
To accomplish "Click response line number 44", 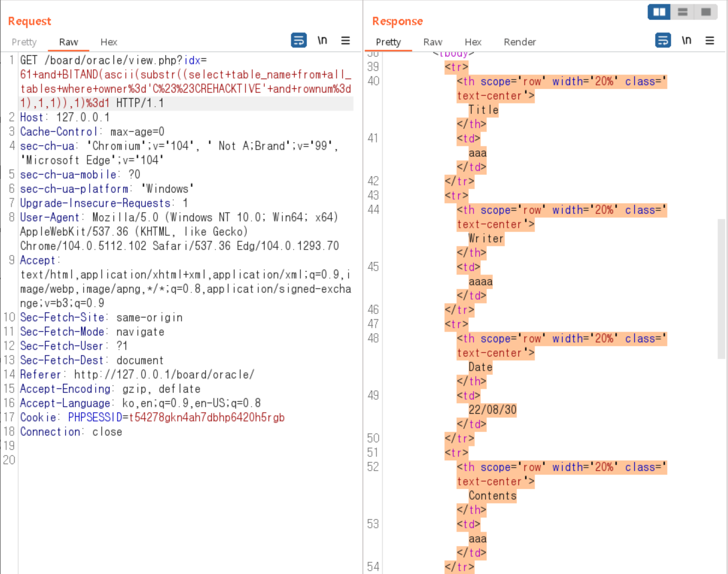I will pos(373,210).
